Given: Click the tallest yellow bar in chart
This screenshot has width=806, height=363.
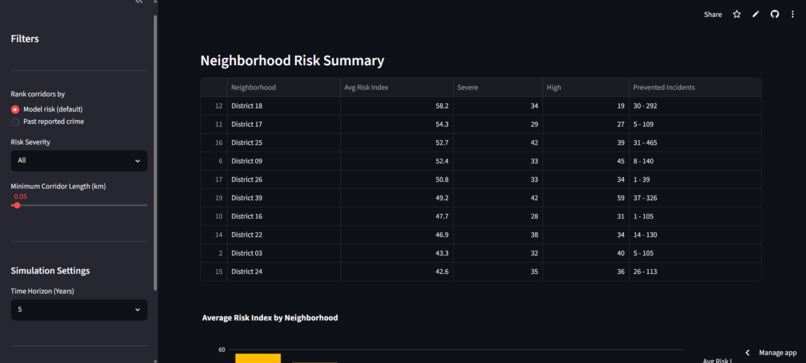Looking at the screenshot, I should 258,358.
